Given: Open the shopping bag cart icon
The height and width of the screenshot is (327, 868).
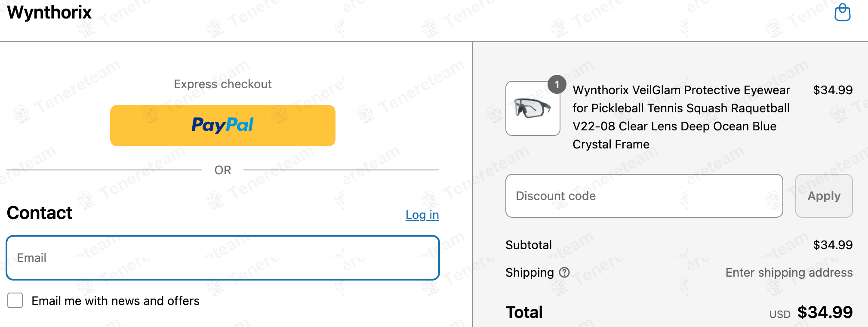Looking at the screenshot, I should click(x=842, y=12).
